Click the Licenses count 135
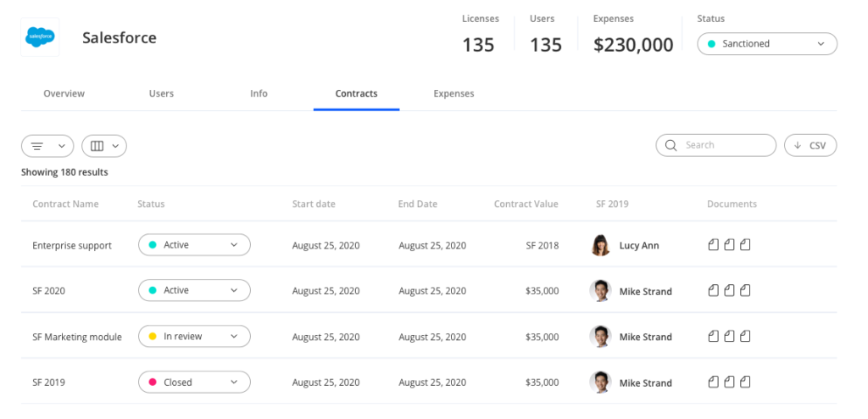 coord(478,45)
